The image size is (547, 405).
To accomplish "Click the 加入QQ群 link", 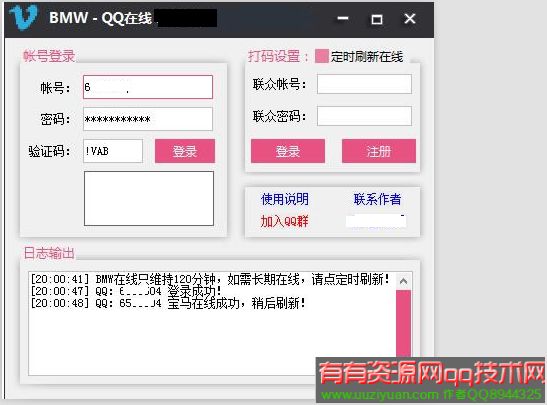I will (x=284, y=221).
